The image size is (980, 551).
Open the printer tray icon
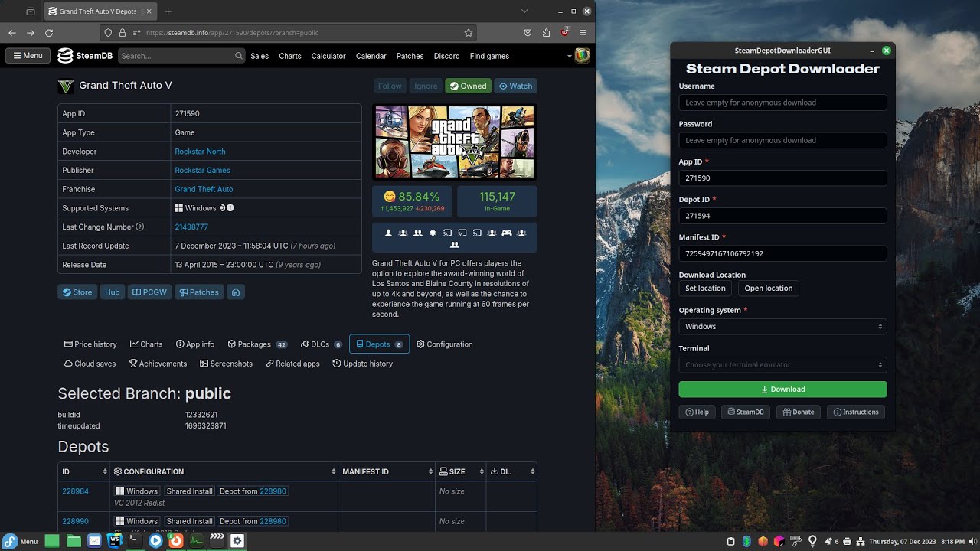point(848,541)
